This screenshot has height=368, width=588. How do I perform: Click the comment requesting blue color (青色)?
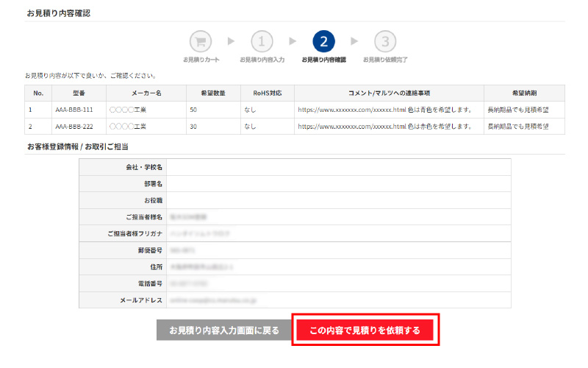(384, 110)
